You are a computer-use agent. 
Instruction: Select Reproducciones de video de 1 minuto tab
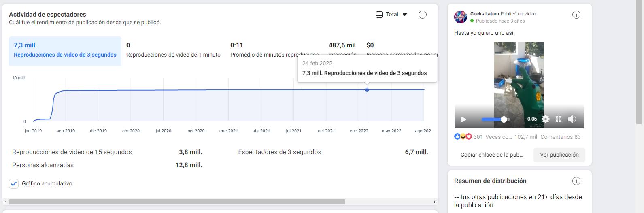click(173, 51)
